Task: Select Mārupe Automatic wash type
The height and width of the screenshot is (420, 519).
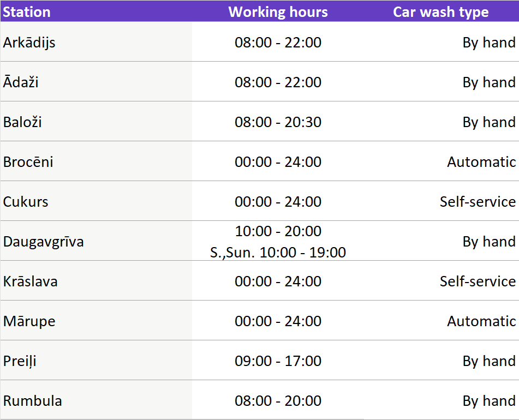Action: click(481, 321)
